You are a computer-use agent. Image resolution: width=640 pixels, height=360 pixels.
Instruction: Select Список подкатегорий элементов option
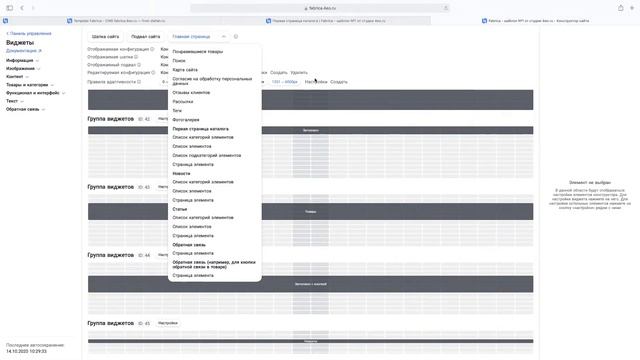tap(207, 155)
